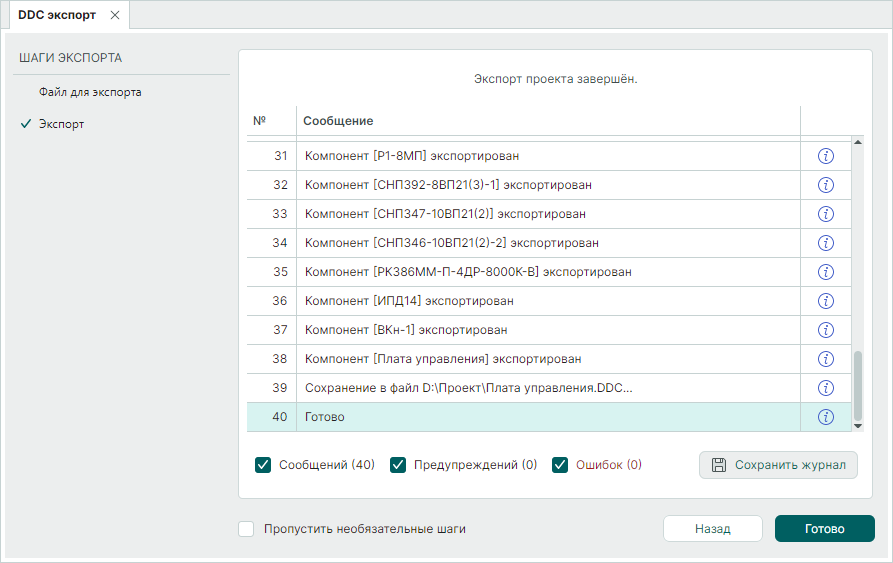Click scrollbar up arrow in message list
893x563 pixels.
coord(857,144)
